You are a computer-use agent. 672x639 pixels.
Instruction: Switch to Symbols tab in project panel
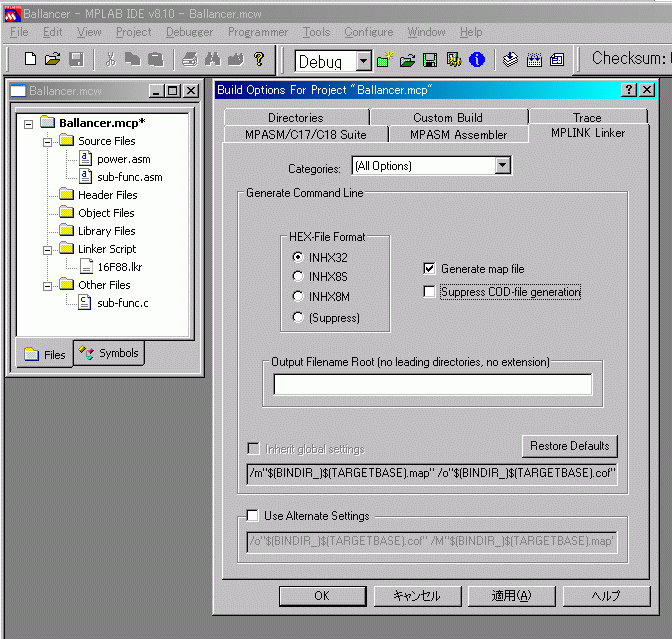(109, 353)
